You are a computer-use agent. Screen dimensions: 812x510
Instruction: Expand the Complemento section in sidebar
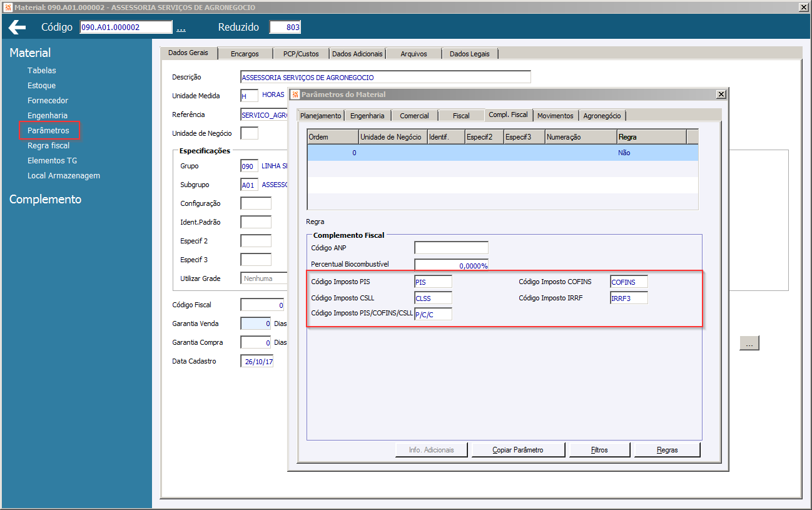coord(45,200)
